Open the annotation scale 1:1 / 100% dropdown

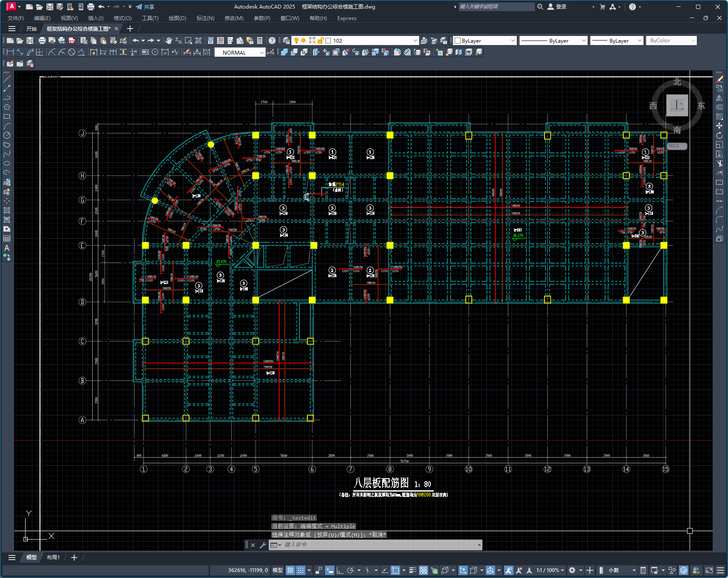[x=550, y=570]
